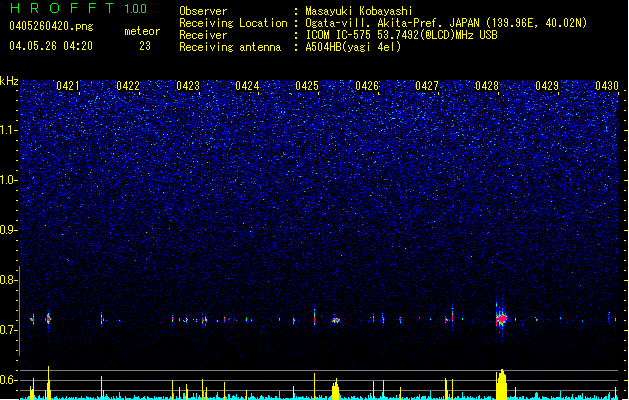Click the 0423 time marker
The image size is (629, 400).
point(188,86)
